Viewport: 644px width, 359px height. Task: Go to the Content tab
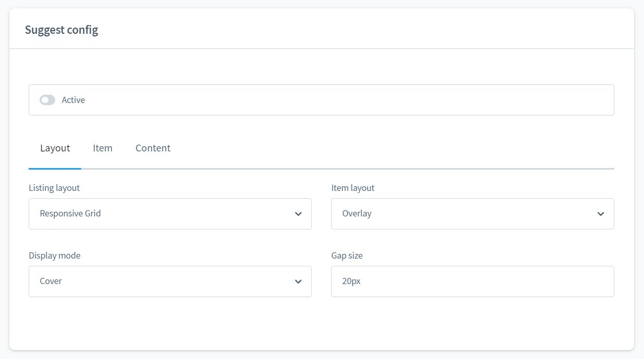coord(153,148)
